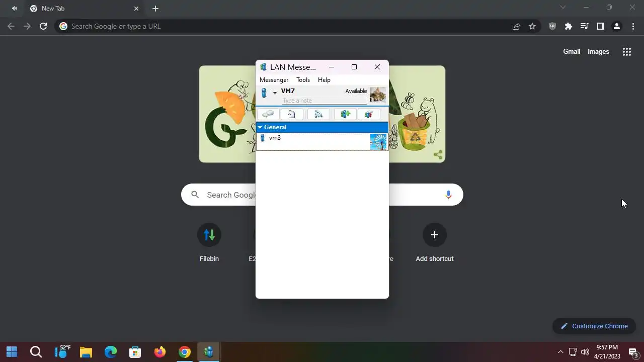Click the uBlock Origin shield extension icon

pos(552,26)
